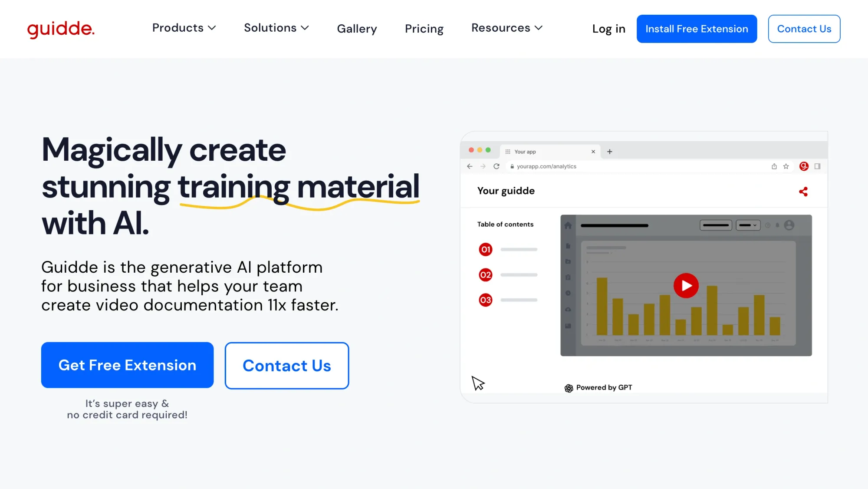Screen dimensions: 868x489
Task: Open the Pricing page
Action: [424, 29]
